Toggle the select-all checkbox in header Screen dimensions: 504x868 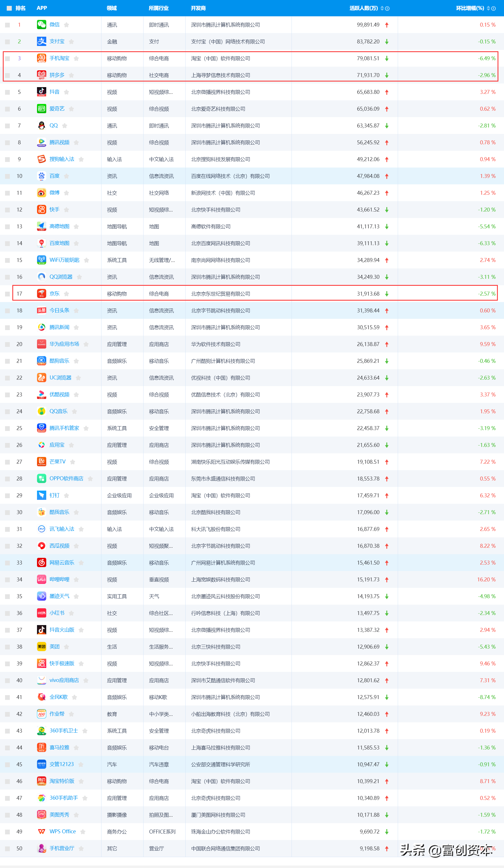click(x=9, y=8)
